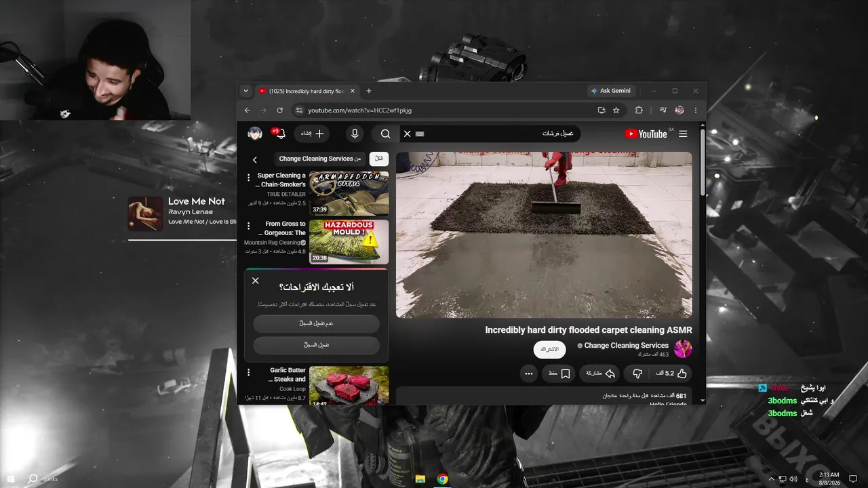
Task: Click the Ask Gemini button
Action: (611, 91)
